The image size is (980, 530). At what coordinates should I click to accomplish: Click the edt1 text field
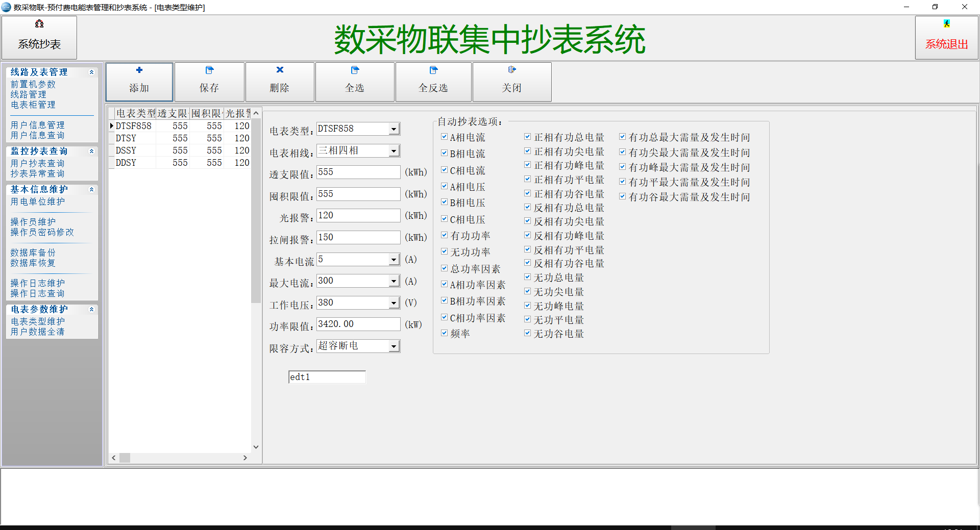coord(327,377)
